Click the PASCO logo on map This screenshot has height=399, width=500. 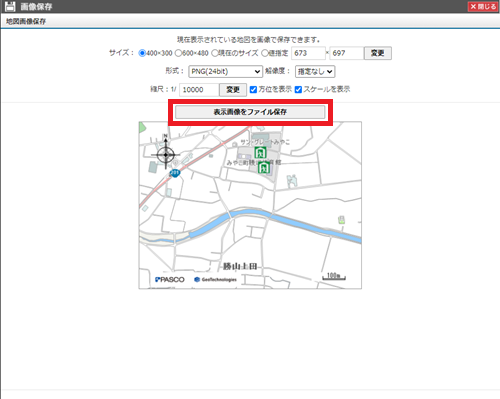(x=170, y=279)
